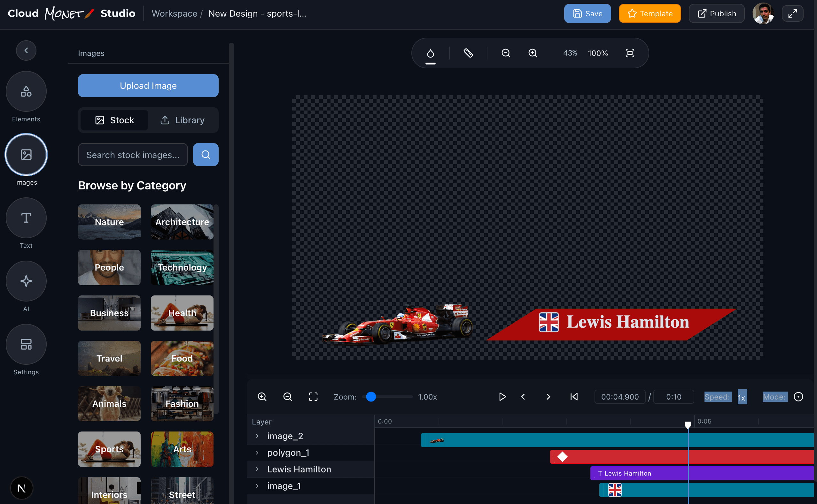817x504 pixels.
Task: Browse the People category
Action: tap(109, 267)
